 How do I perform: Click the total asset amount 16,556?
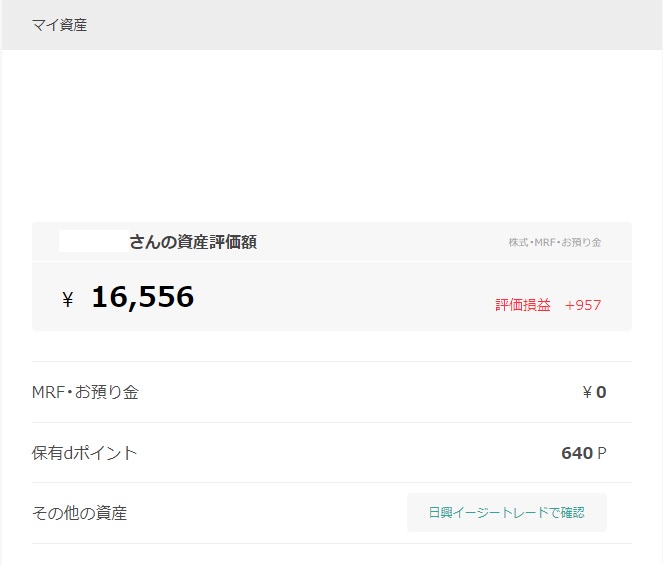142,297
